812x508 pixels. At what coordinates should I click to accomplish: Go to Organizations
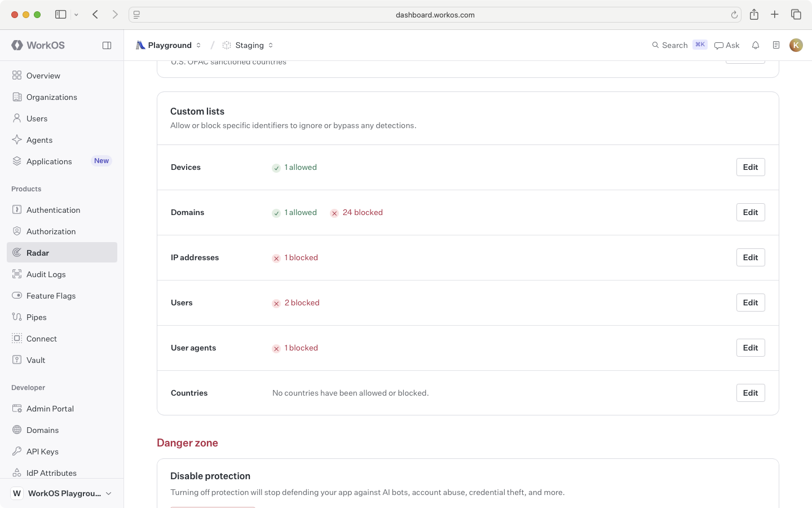point(62,97)
